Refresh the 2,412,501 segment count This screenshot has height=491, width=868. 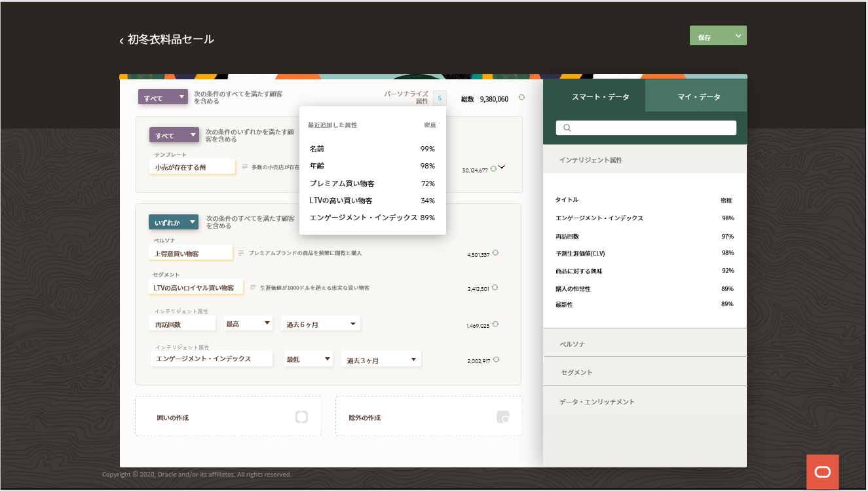click(x=495, y=287)
